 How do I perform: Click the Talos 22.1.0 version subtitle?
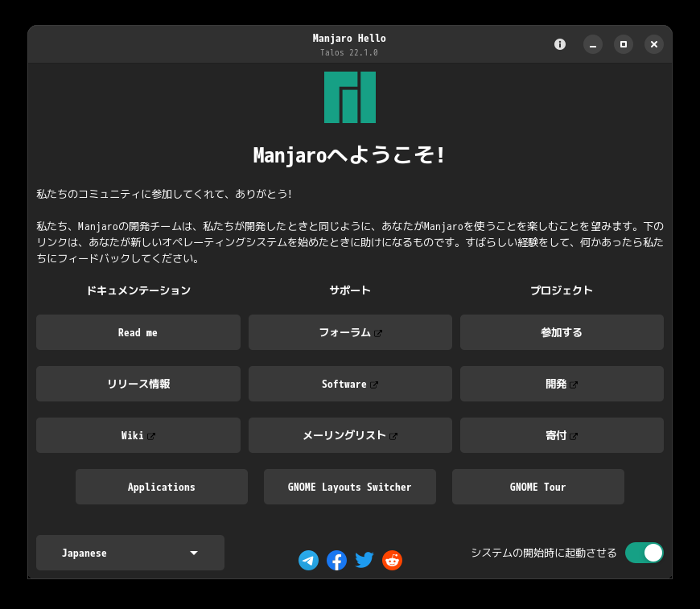pos(349,52)
